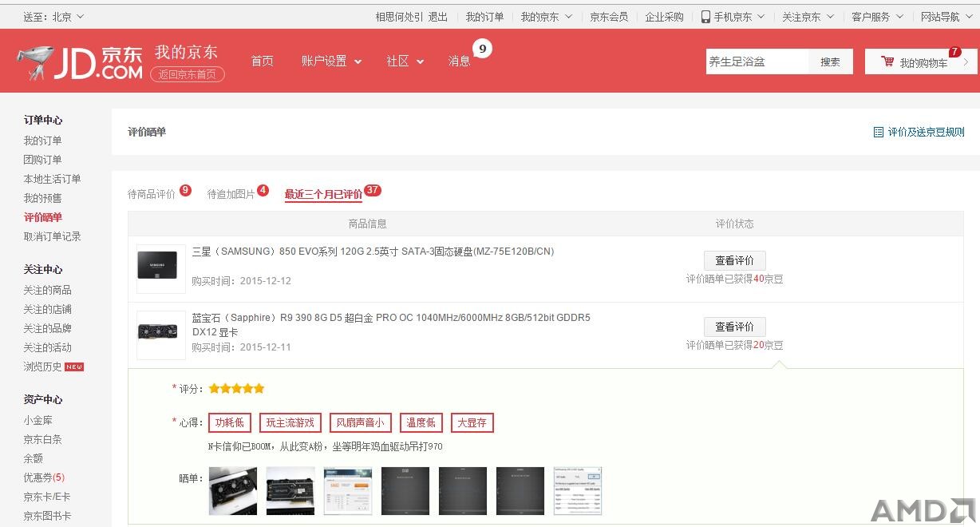Screen dimensions: 980x527
Task: Open the second review photo thumbnail
Action: click(x=290, y=491)
